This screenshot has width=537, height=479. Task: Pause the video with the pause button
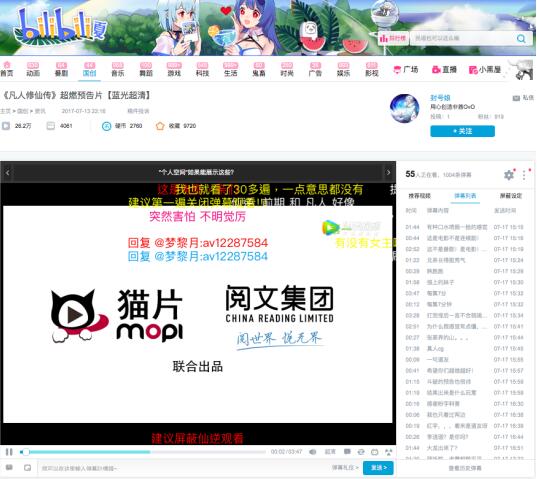tap(9, 452)
